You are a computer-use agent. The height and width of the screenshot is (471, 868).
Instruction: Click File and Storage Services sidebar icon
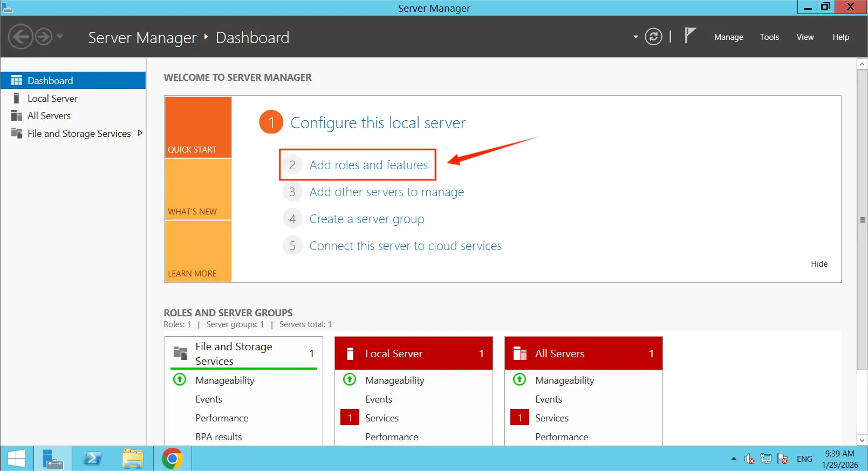click(x=17, y=133)
